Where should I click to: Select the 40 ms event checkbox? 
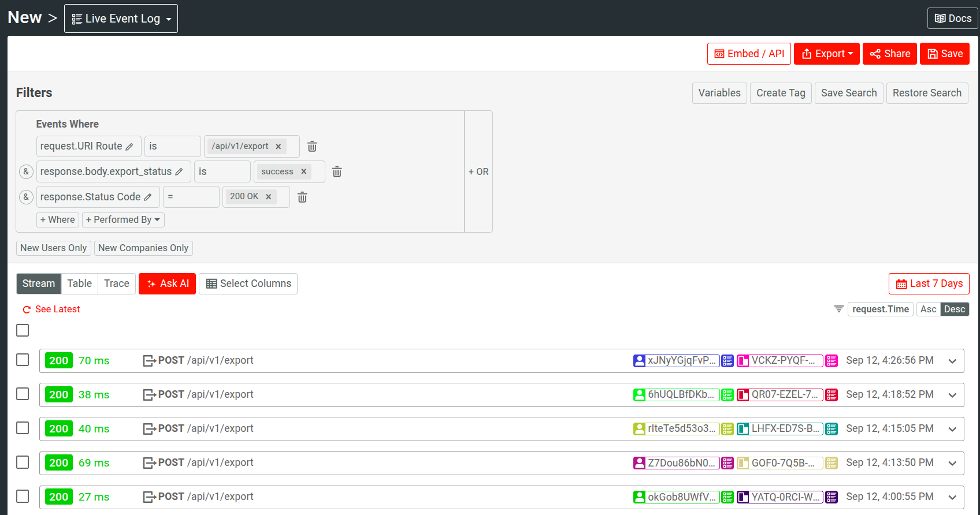click(x=23, y=428)
